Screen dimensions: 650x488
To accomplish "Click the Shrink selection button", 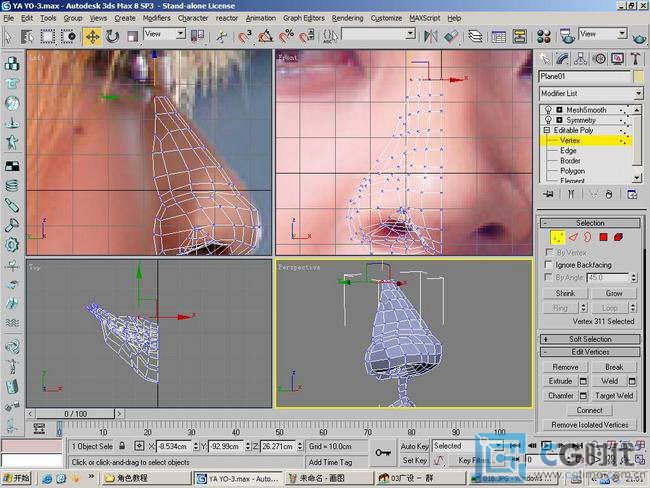I will pos(565,293).
